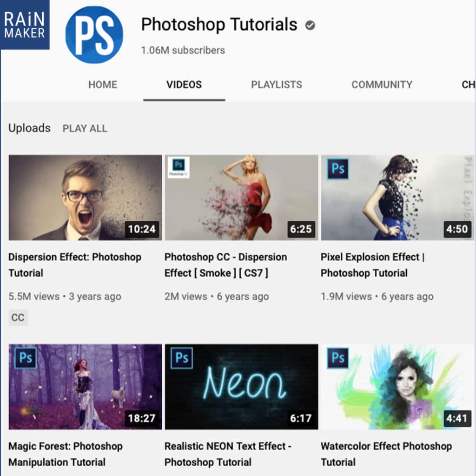Switch to the Playlists tab
The height and width of the screenshot is (476, 476).
[277, 85]
